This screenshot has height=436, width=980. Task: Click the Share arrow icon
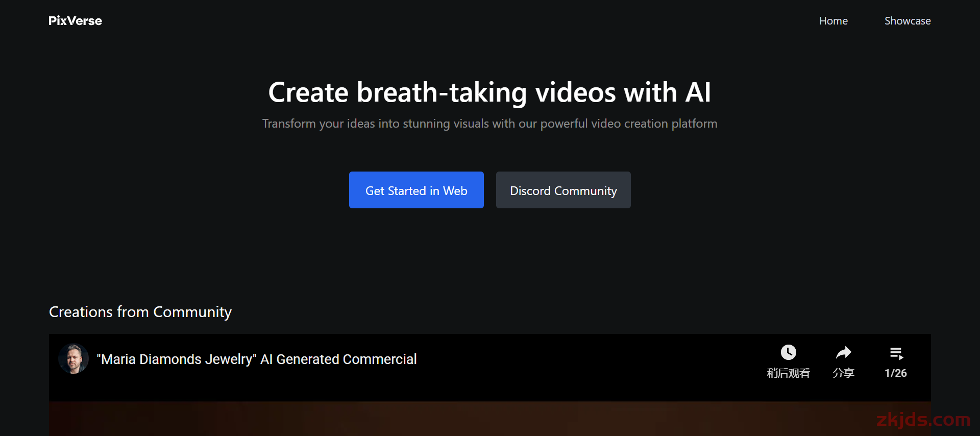(x=844, y=352)
